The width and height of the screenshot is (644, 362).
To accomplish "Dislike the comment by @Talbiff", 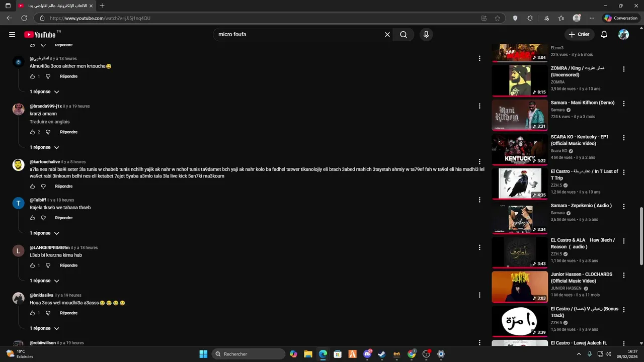I will [x=43, y=218].
